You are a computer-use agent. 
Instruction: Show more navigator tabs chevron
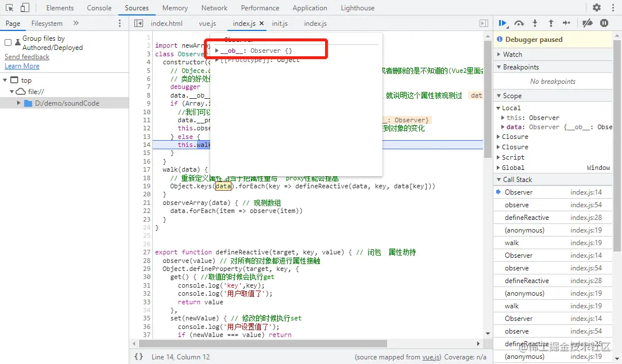pos(76,24)
